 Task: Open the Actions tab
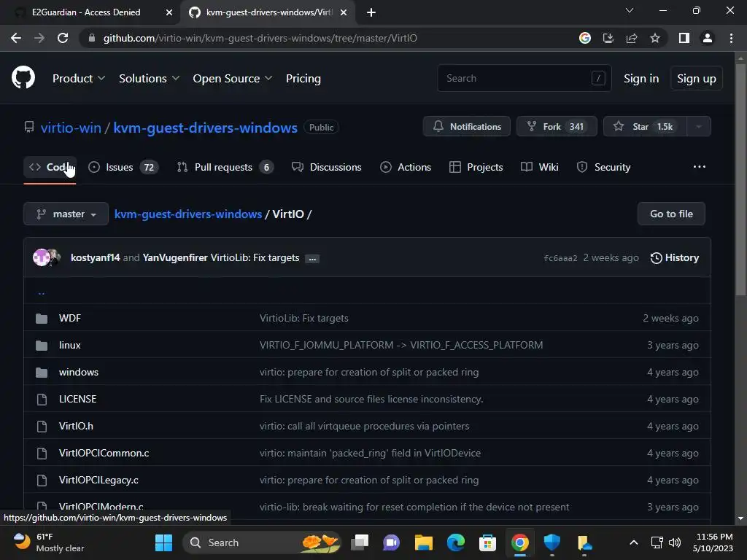click(406, 167)
